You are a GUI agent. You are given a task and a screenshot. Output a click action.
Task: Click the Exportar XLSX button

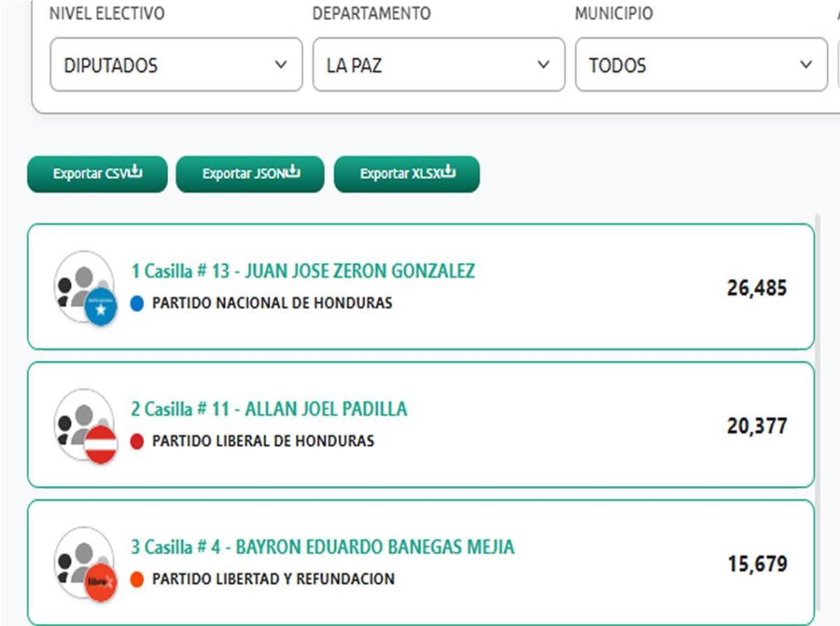coord(406,173)
